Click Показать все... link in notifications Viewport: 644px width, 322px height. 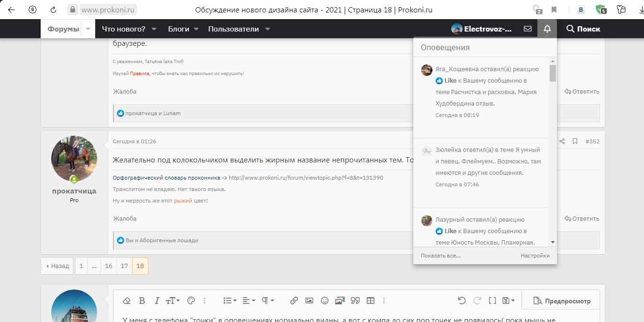pyautogui.click(x=441, y=256)
